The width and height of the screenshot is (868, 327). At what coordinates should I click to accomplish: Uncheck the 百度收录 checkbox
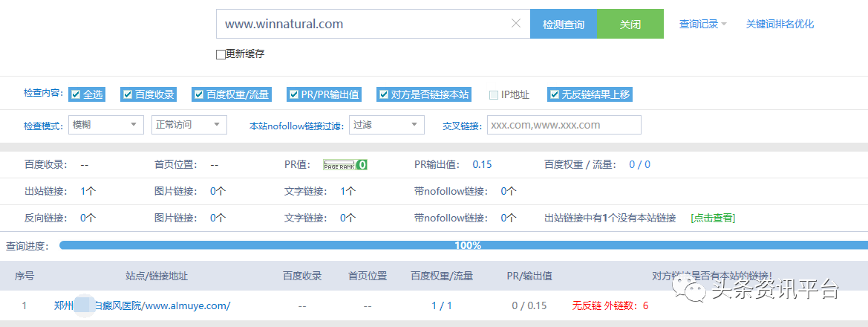pos(128,94)
